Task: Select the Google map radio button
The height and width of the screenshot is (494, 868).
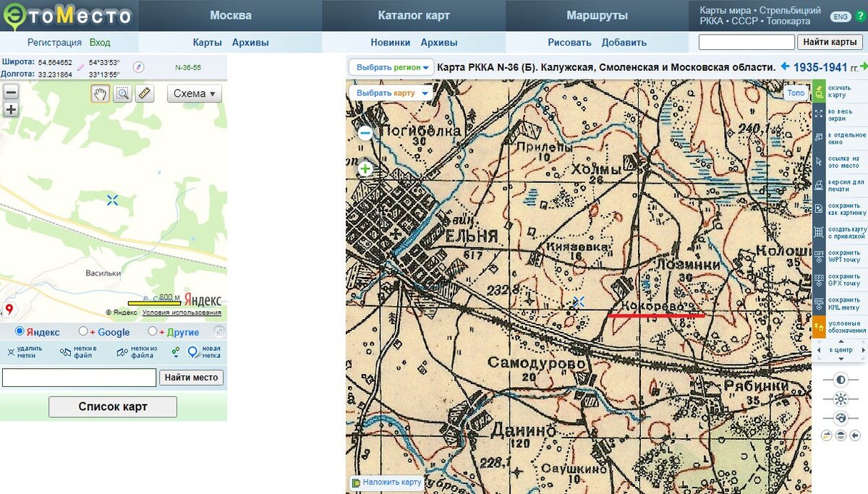Action: [83, 331]
